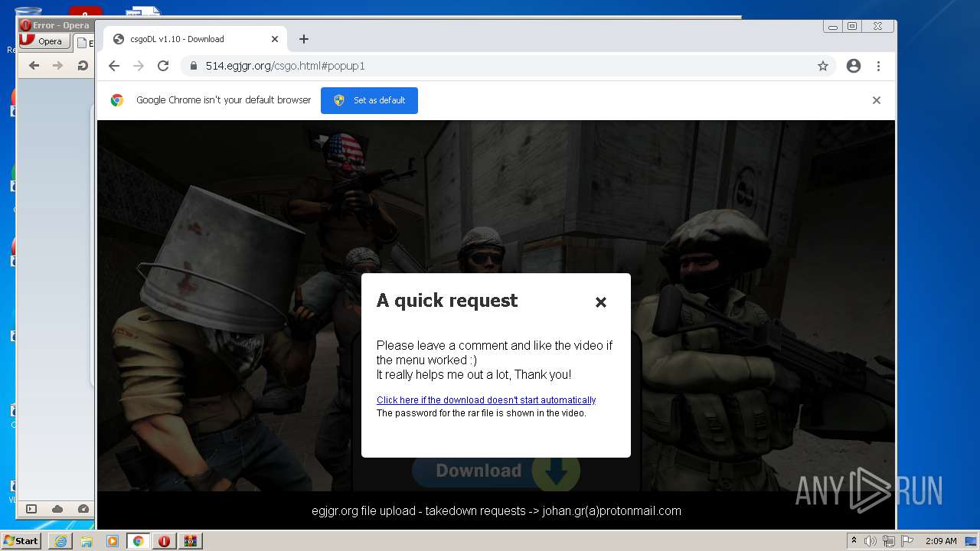980x551 pixels.
Task: Open the Chrome profile avatar menu
Action: [854, 66]
